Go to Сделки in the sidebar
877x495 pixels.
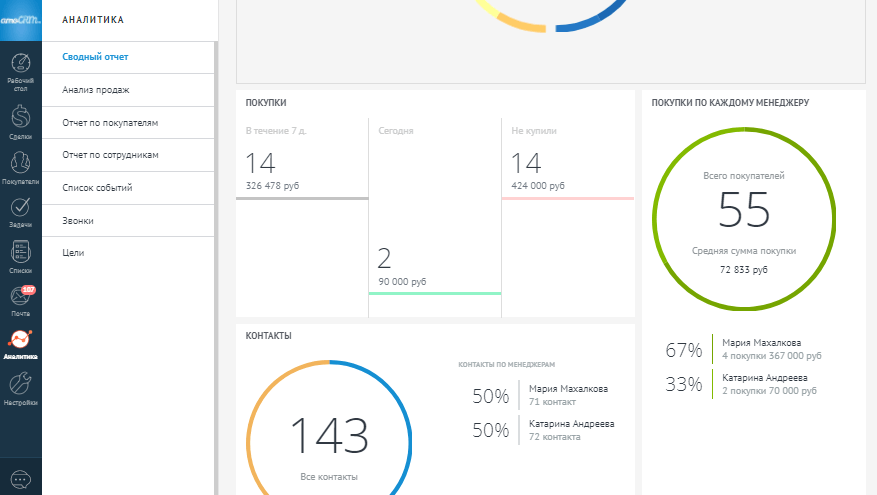point(20,120)
